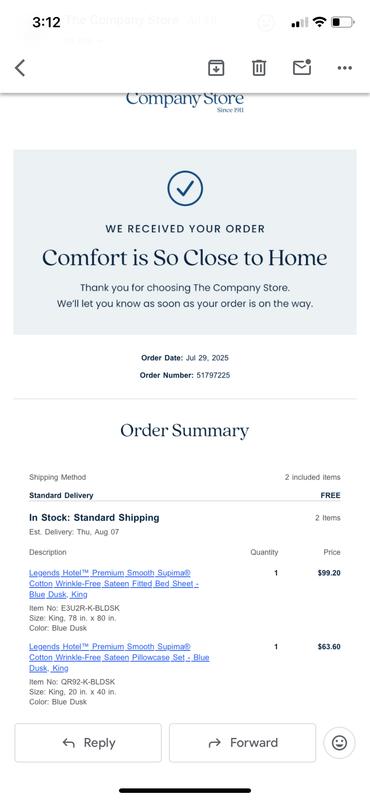Tap the Company Store logo
The image size is (370, 800).
click(185, 101)
